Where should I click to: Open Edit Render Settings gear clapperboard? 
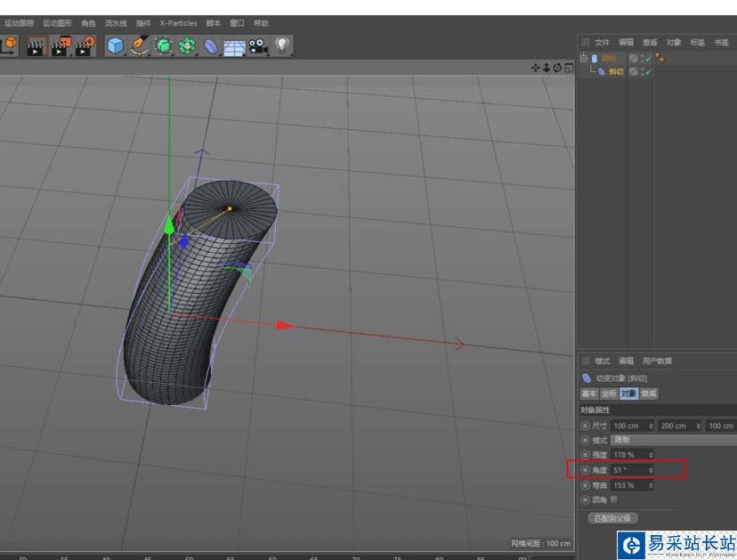pyautogui.click(x=85, y=45)
